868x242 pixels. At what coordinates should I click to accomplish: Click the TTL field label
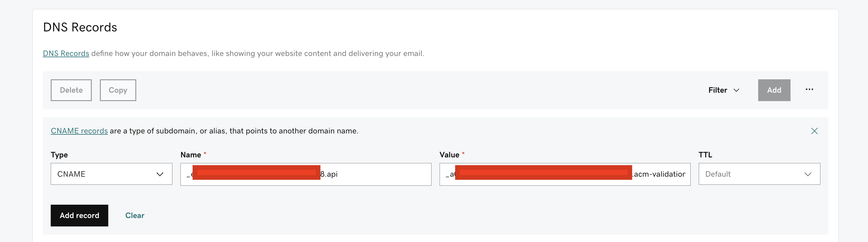tap(705, 155)
